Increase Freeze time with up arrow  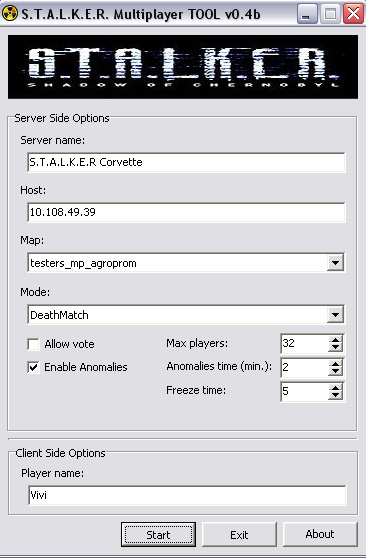tap(335, 387)
